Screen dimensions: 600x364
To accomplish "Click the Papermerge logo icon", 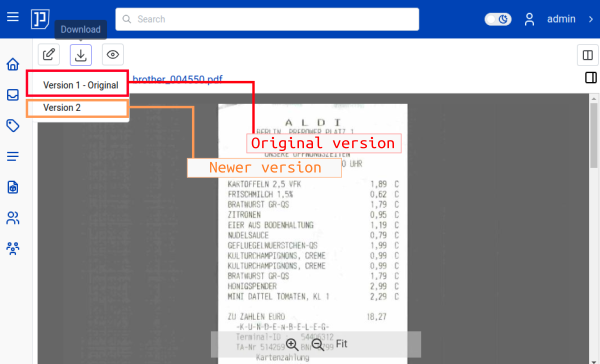I will (40, 19).
